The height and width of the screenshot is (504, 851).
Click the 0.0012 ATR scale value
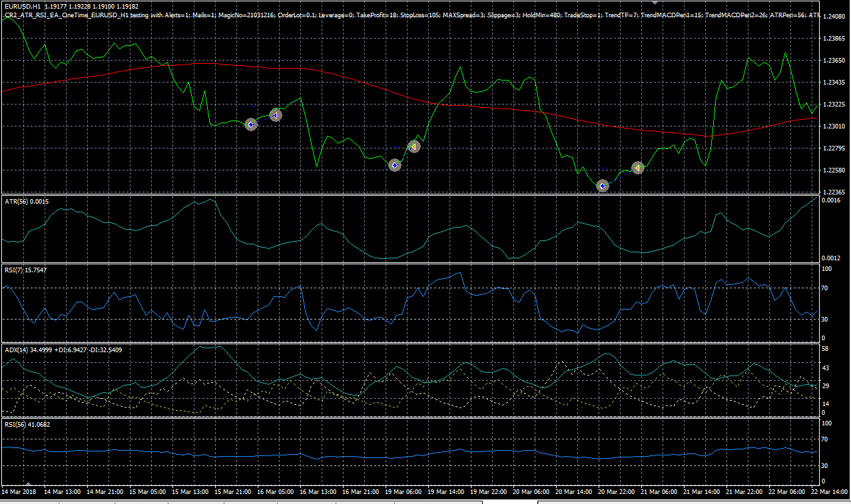(832, 258)
